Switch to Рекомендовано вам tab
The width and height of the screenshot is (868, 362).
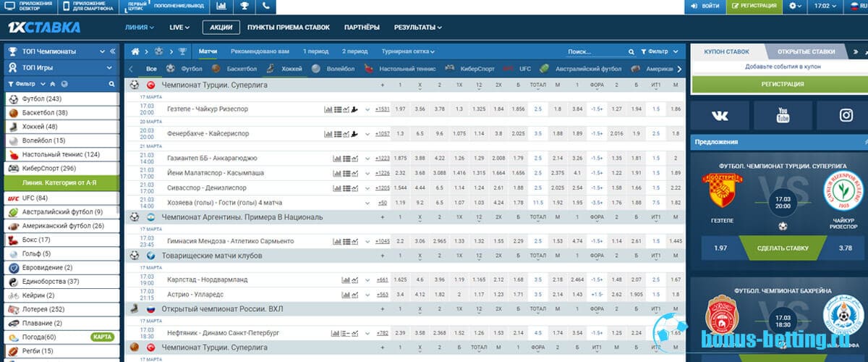pyautogui.click(x=260, y=52)
